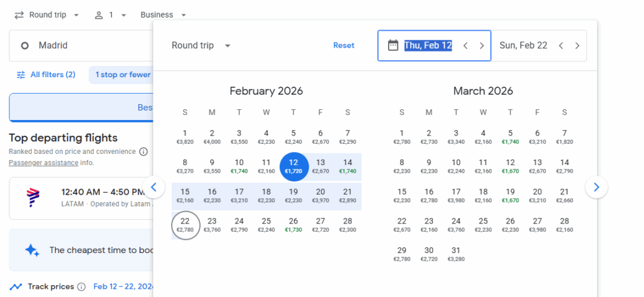644x297 pixels.
Task: Go to previous departure date arrow
Action: click(465, 45)
